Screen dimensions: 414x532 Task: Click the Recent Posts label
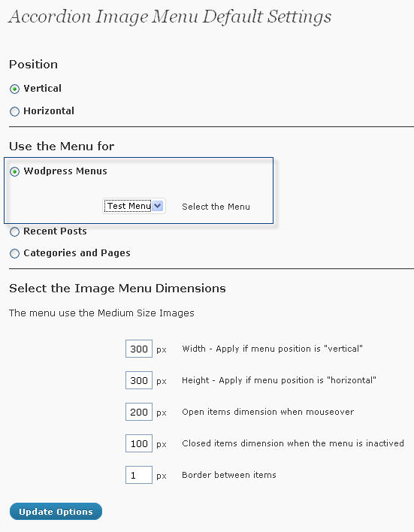tap(55, 231)
